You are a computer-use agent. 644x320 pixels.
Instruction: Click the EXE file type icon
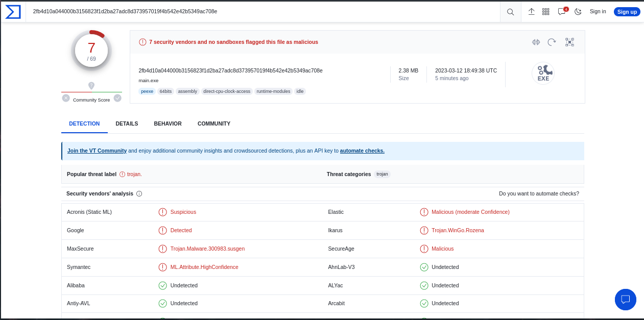[x=543, y=73]
